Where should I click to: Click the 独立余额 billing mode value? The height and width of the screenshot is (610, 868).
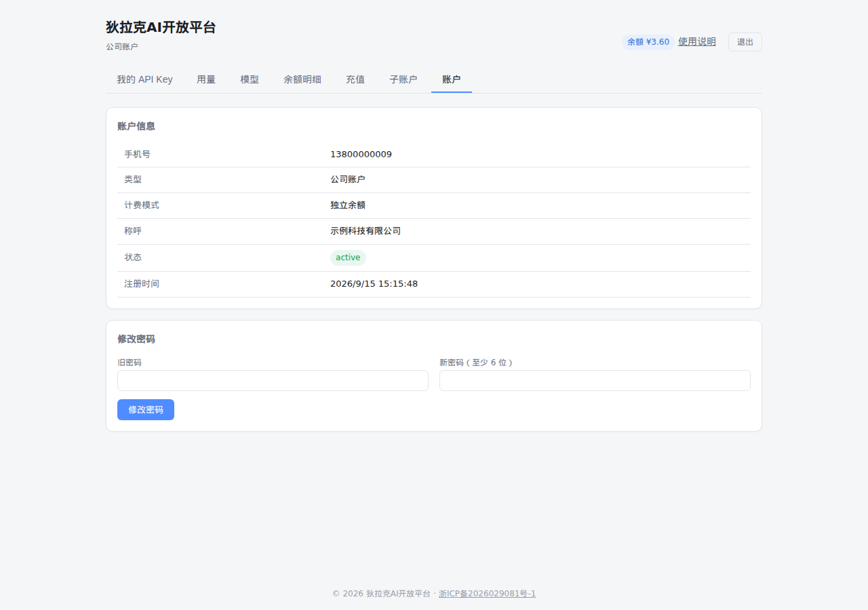coord(348,205)
